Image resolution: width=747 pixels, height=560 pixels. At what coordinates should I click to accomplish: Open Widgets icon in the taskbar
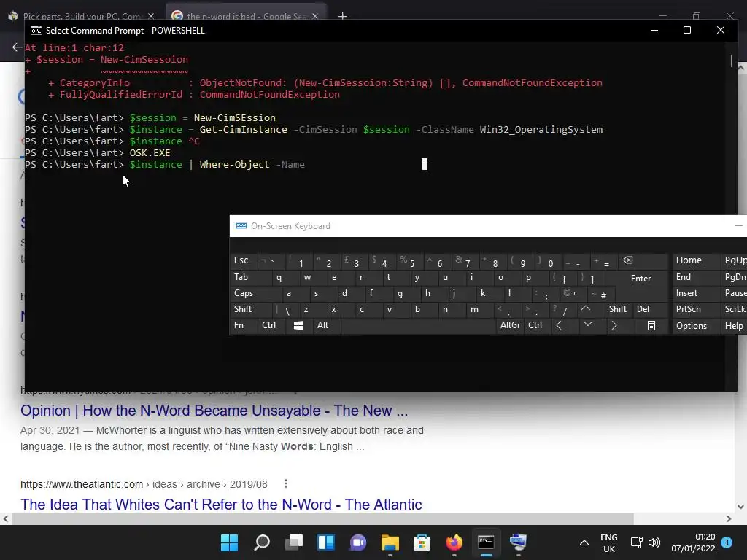(326, 542)
